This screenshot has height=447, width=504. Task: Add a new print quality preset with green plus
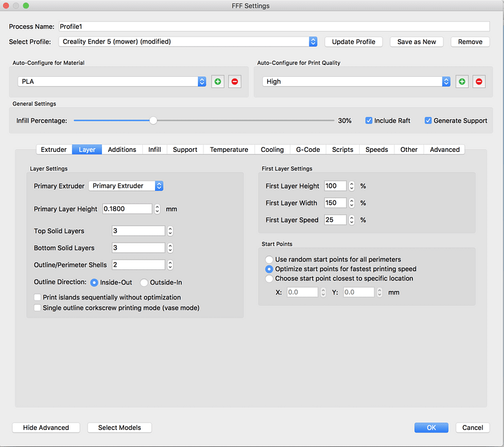pos(462,82)
